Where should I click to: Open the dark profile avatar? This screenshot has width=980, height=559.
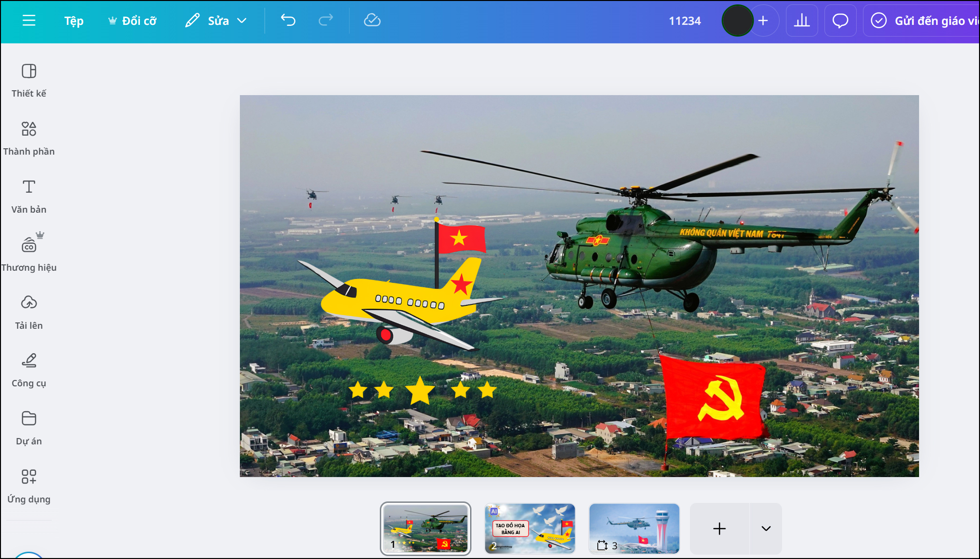click(737, 20)
